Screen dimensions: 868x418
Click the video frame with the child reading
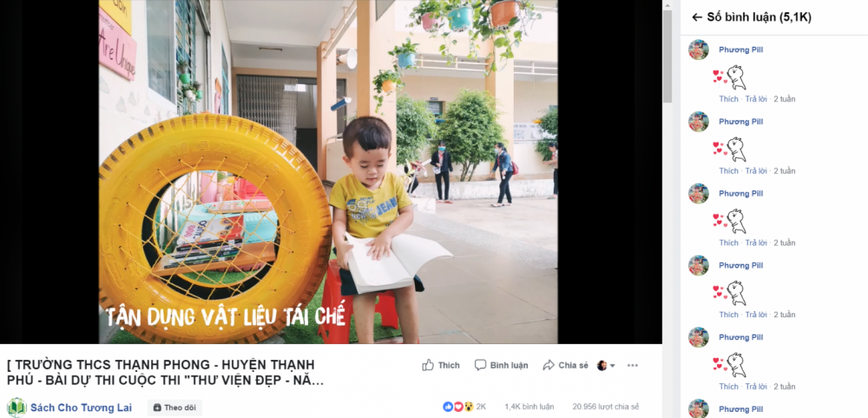click(328, 172)
